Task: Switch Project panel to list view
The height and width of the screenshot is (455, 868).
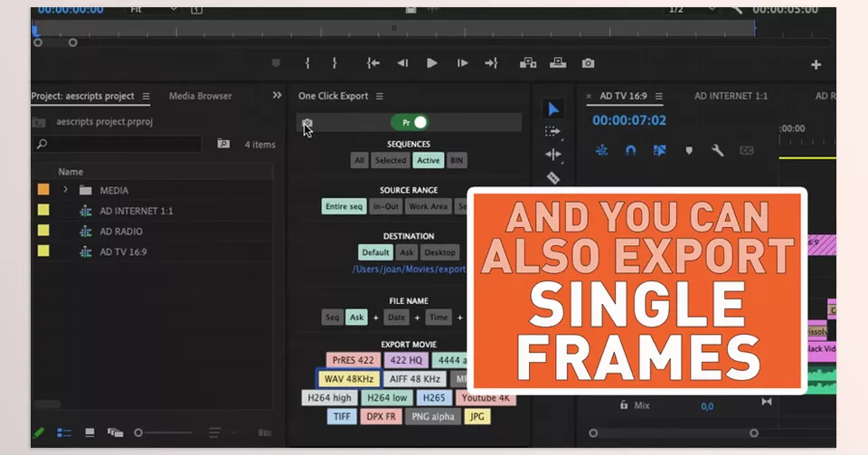Action: coord(64,433)
